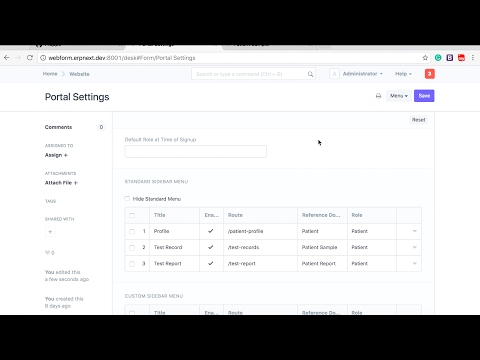
Task: Click the site info icon in the address bar
Action: (x=43, y=58)
